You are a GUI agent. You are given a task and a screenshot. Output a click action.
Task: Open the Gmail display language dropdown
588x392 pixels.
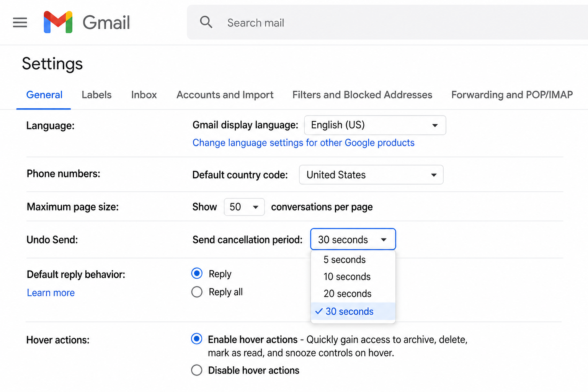pos(375,125)
